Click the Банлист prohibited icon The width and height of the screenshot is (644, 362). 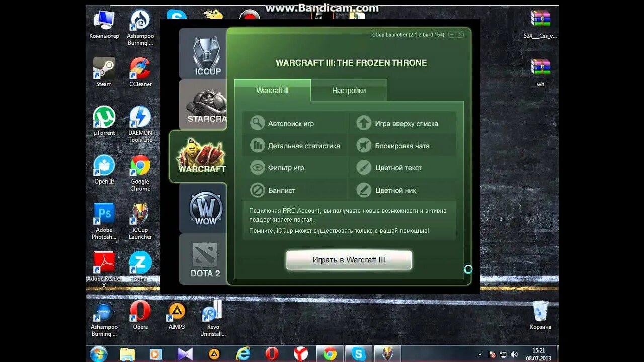coord(257,190)
